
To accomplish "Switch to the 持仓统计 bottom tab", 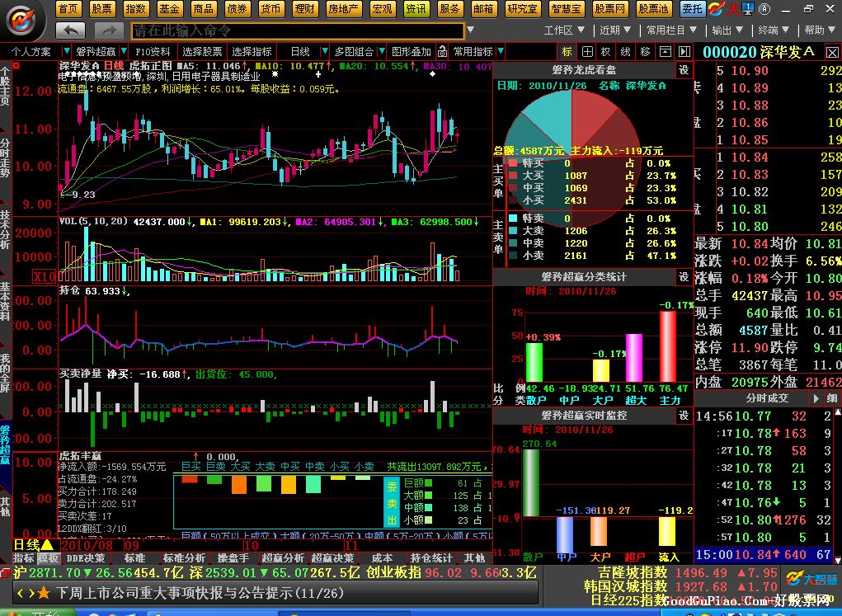I will coord(431,558).
